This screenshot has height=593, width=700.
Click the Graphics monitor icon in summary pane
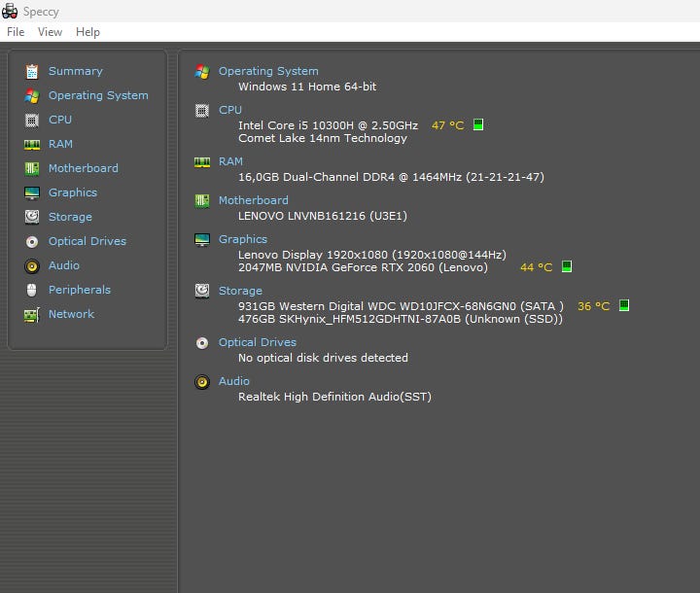202,240
